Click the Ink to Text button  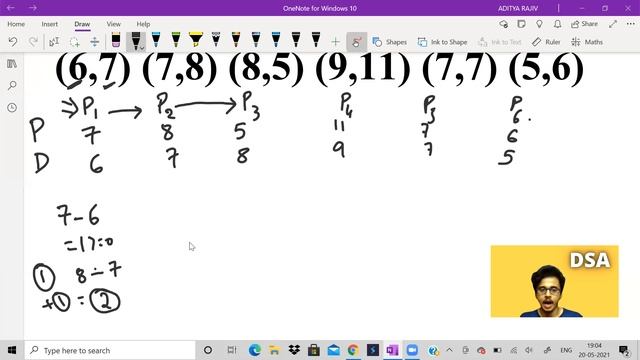click(x=500, y=42)
